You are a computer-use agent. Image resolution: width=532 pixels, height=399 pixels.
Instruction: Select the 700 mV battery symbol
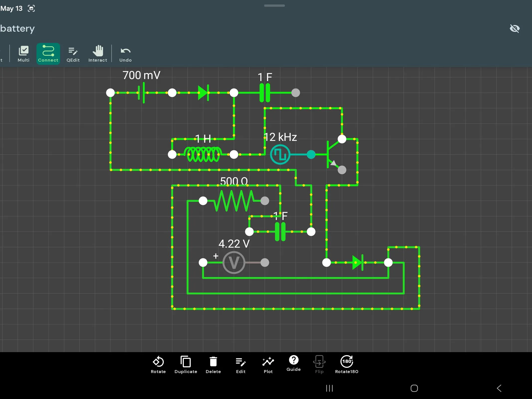pyautogui.click(x=141, y=93)
